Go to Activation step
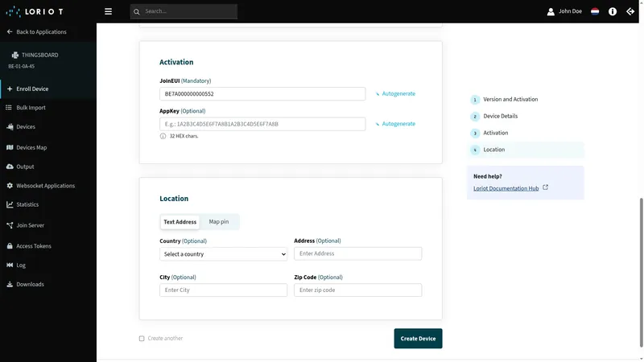 click(x=495, y=133)
